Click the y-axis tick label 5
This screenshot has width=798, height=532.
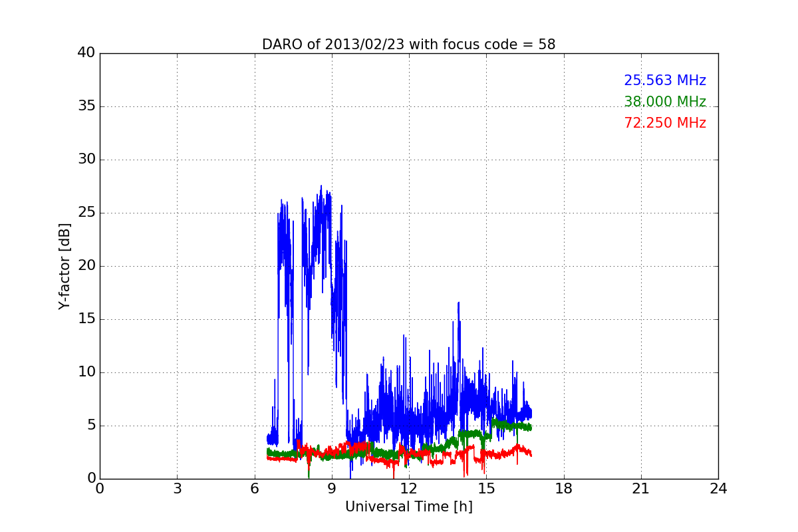pos(91,426)
